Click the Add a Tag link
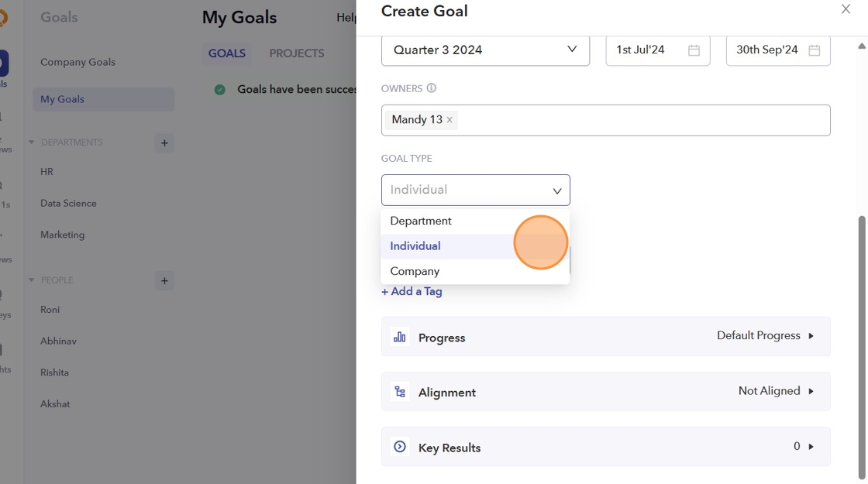Image resolution: width=868 pixels, height=484 pixels. pyautogui.click(x=412, y=291)
